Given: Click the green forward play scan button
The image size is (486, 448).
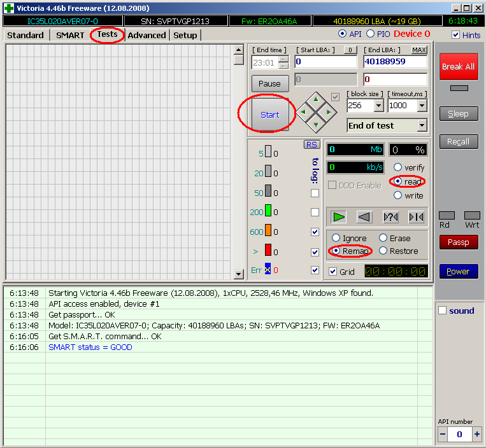Looking at the screenshot, I should [338, 217].
